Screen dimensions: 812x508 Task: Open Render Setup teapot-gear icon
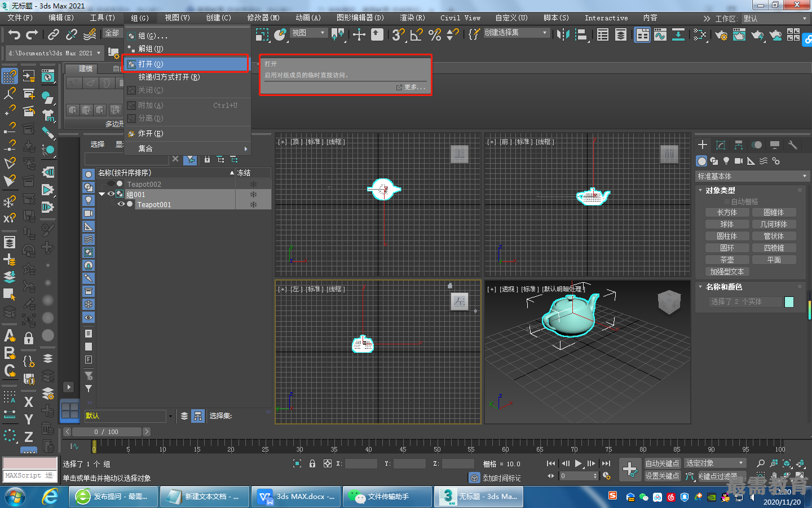pyautogui.click(x=721, y=35)
